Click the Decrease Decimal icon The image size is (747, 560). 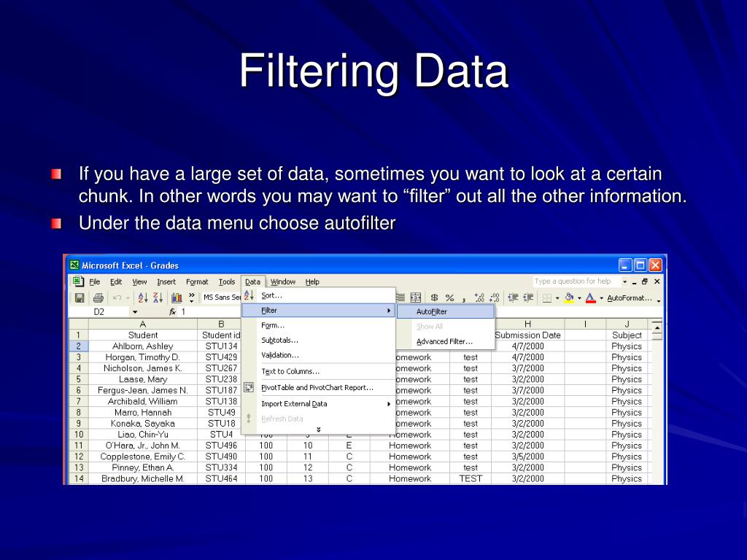495,297
